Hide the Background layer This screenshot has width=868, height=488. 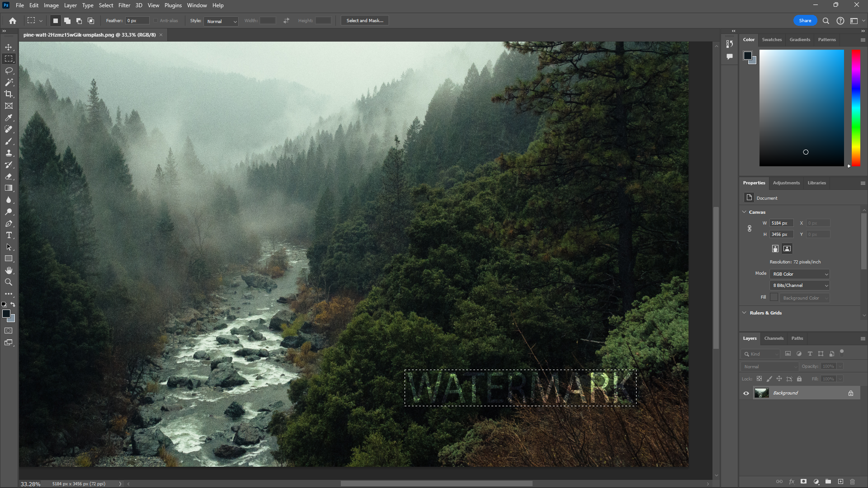[x=746, y=393]
